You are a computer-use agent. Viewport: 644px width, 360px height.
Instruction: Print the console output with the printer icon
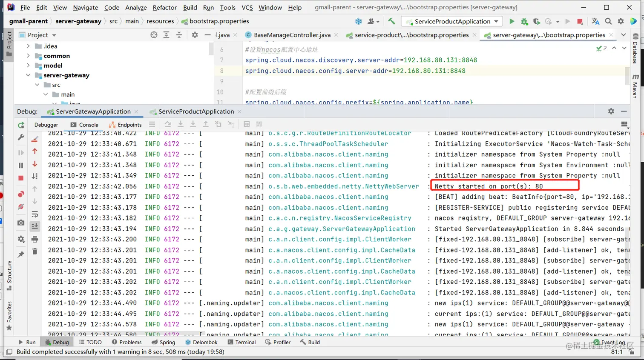35,239
